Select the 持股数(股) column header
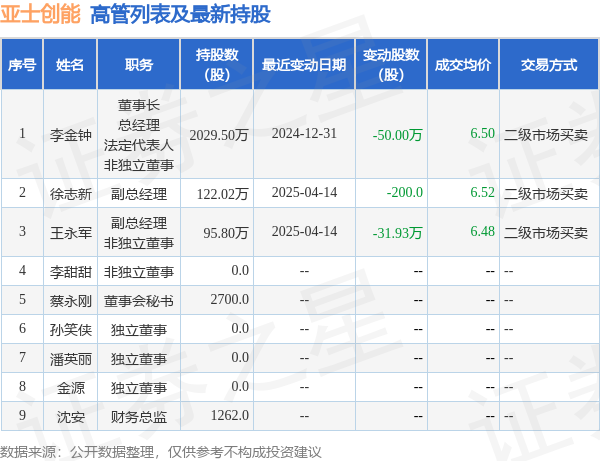600x461 pixels. click(217, 65)
